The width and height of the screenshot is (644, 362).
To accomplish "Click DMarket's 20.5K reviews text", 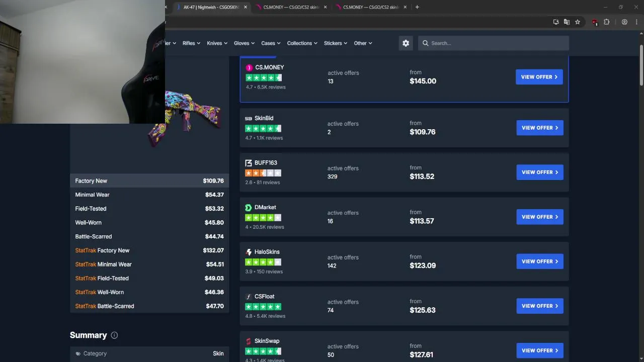I will 265,227.
